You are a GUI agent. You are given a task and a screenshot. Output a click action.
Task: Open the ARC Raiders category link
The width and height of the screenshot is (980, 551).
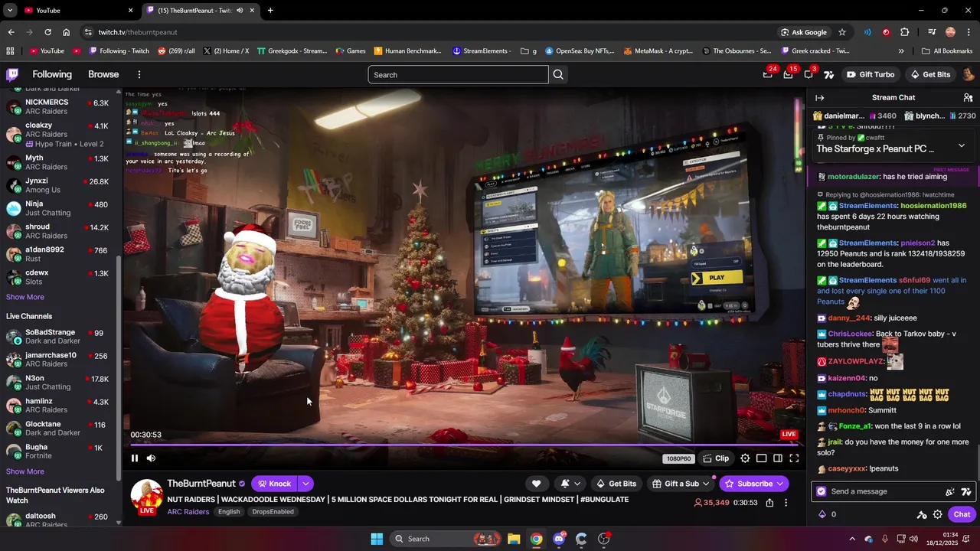(188, 512)
